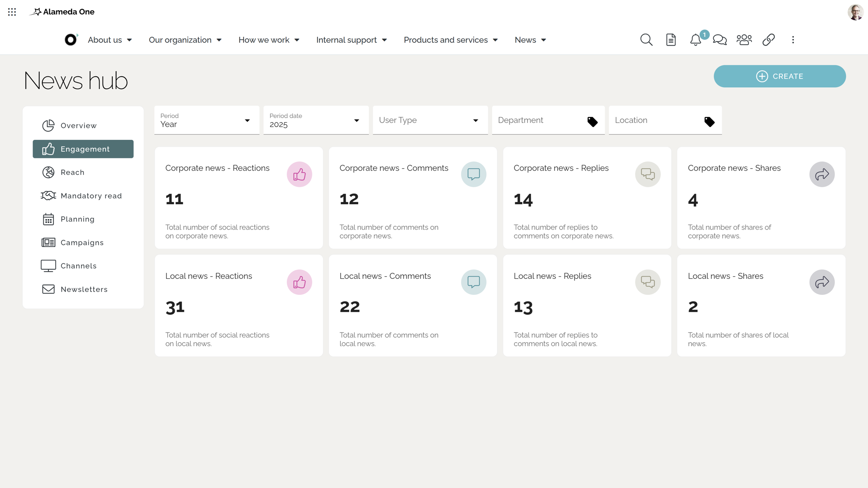Image resolution: width=868 pixels, height=488 pixels.
Task: Open the User Type dropdown
Action: (430, 120)
